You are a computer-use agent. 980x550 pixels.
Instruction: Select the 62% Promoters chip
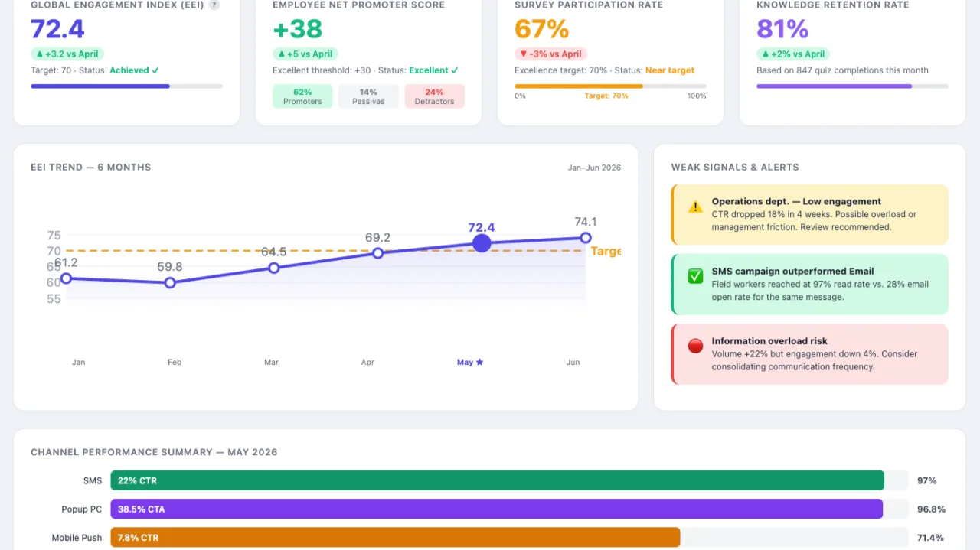(302, 96)
